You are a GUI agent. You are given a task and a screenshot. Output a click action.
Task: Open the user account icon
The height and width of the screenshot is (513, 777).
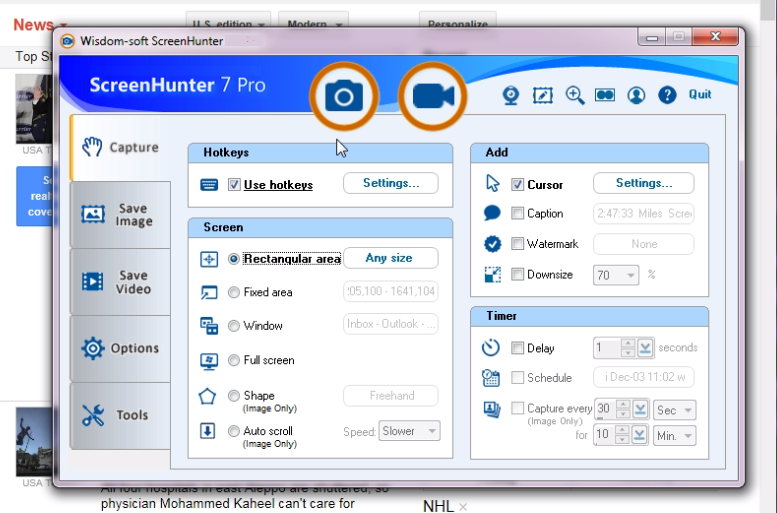click(636, 95)
